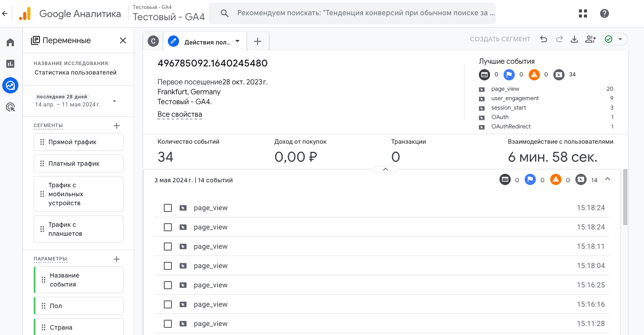The height and width of the screenshot is (335, 644).
Task: Open the date range dropdown
Action: click(x=114, y=101)
